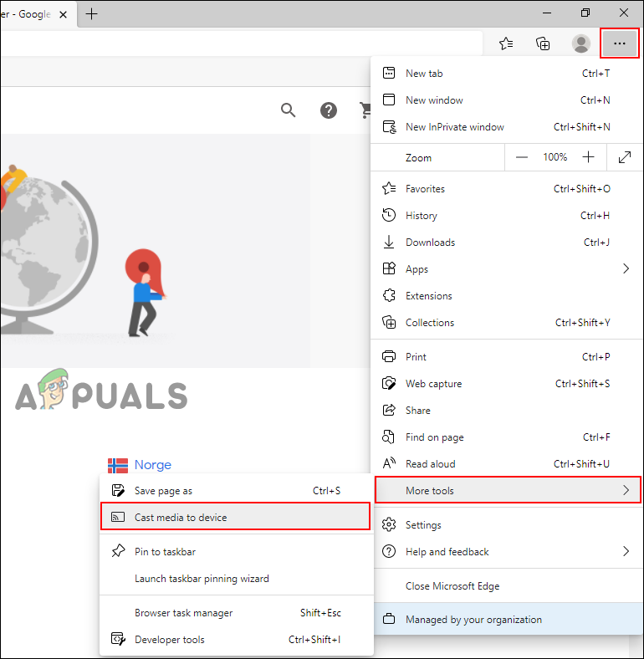Open Extensions menu entry
Viewport: 644px width, 659px height.
(x=507, y=296)
